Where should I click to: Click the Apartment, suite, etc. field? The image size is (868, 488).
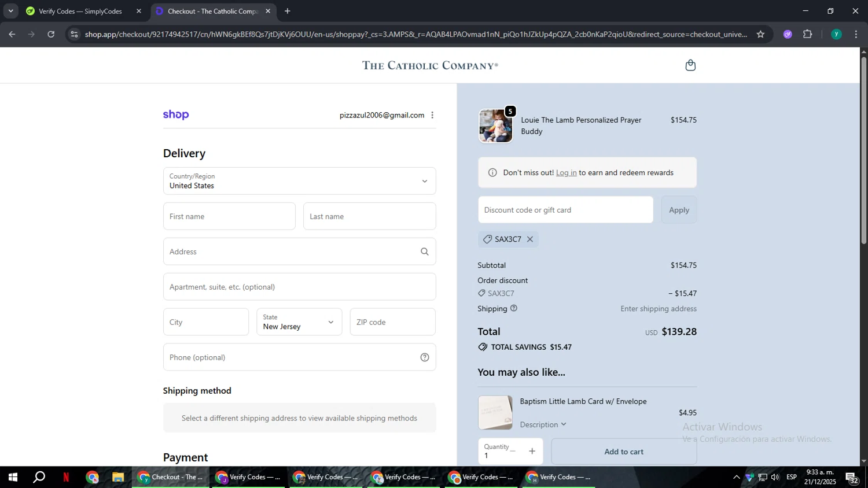pyautogui.click(x=299, y=287)
